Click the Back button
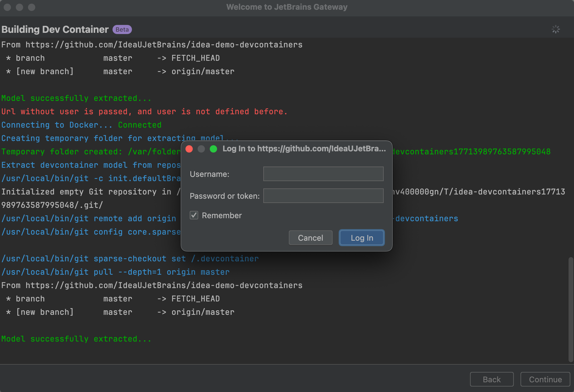Screen dimensions: 574x392 [492, 379]
